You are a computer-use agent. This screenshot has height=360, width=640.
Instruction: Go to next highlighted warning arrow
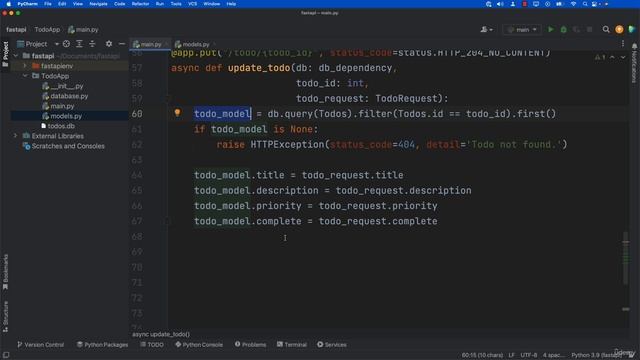622,57
